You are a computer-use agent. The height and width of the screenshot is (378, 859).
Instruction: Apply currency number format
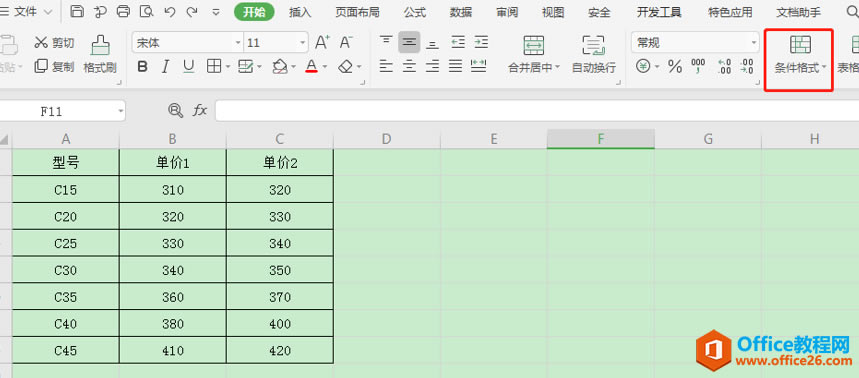[x=643, y=67]
